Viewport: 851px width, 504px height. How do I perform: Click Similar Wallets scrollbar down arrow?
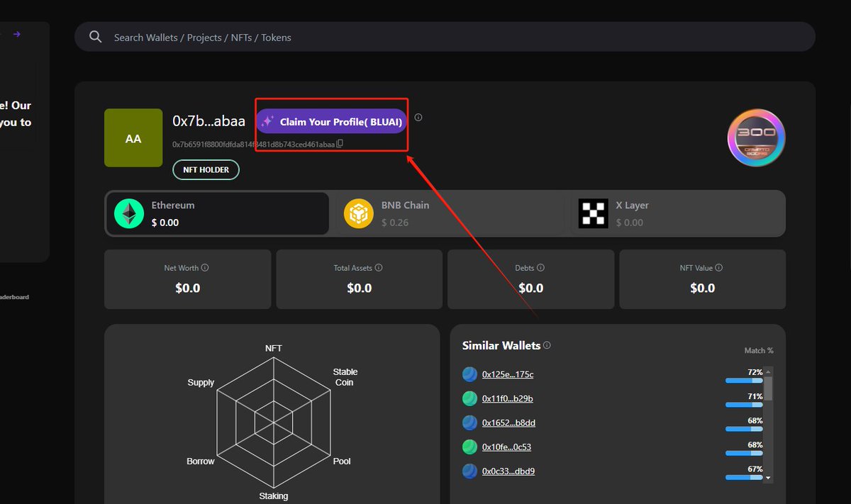pos(768,478)
